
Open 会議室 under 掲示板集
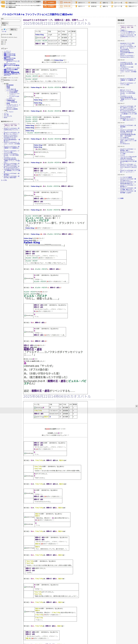point(8,88)
